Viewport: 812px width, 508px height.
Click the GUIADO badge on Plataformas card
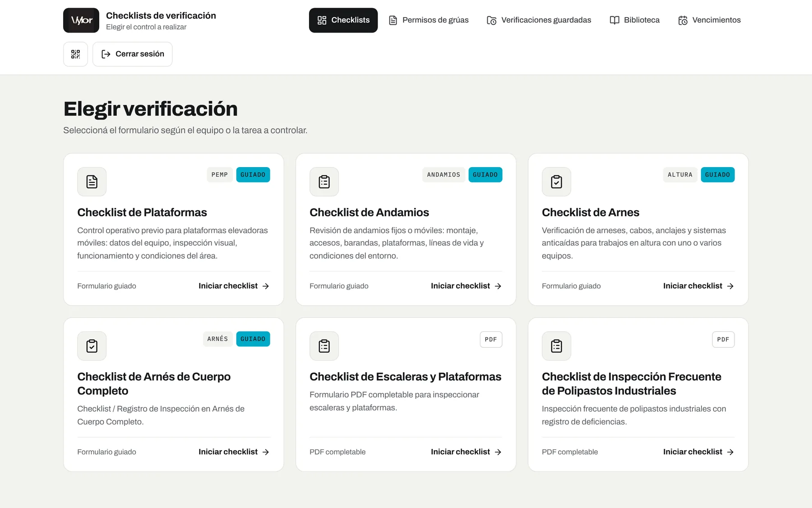(x=253, y=175)
